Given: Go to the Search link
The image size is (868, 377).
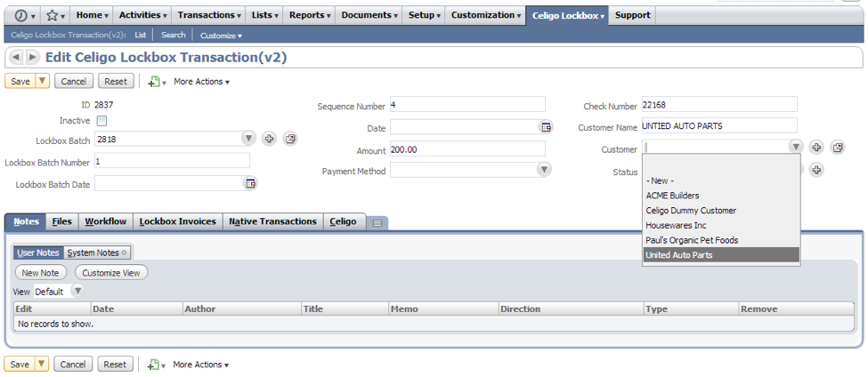Looking at the screenshot, I should click(174, 35).
